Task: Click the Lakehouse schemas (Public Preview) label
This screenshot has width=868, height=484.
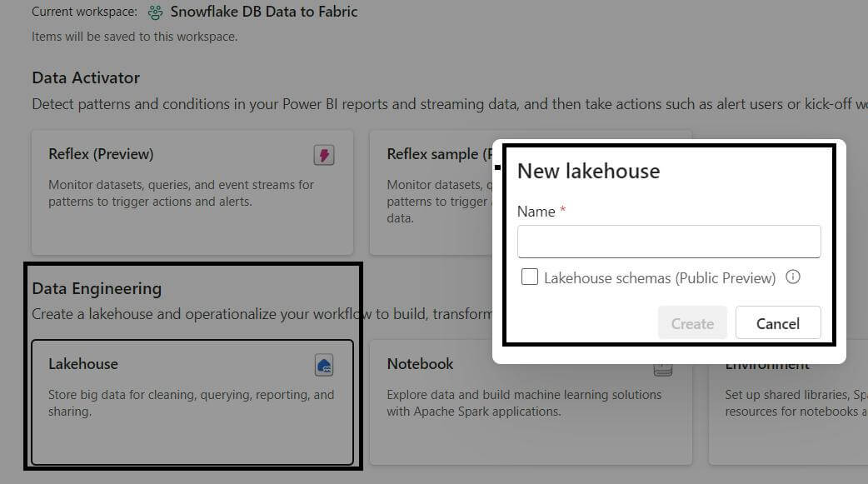Action: click(659, 278)
